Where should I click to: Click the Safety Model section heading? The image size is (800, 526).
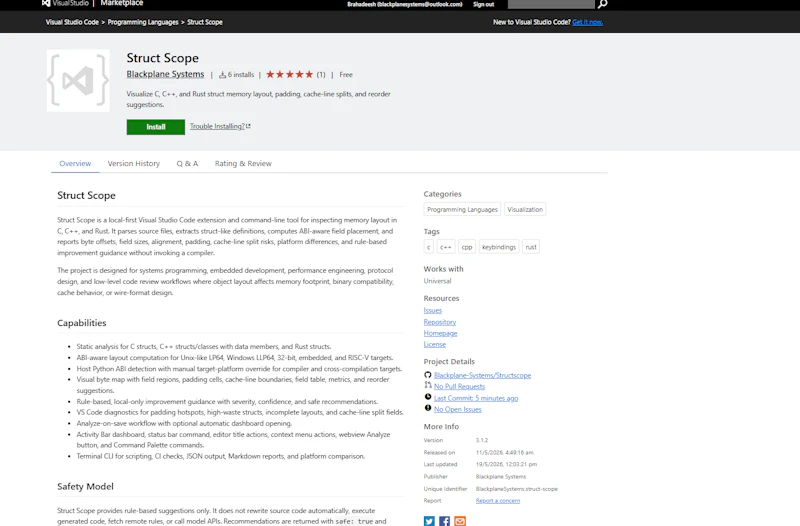tap(85, 486)
